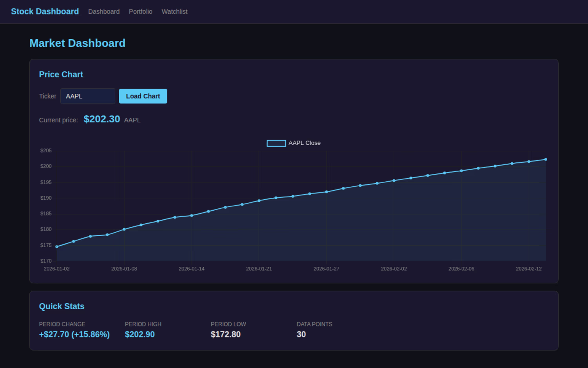
Task: Click the Quick Stats section title
Action: tap(62, 306)
